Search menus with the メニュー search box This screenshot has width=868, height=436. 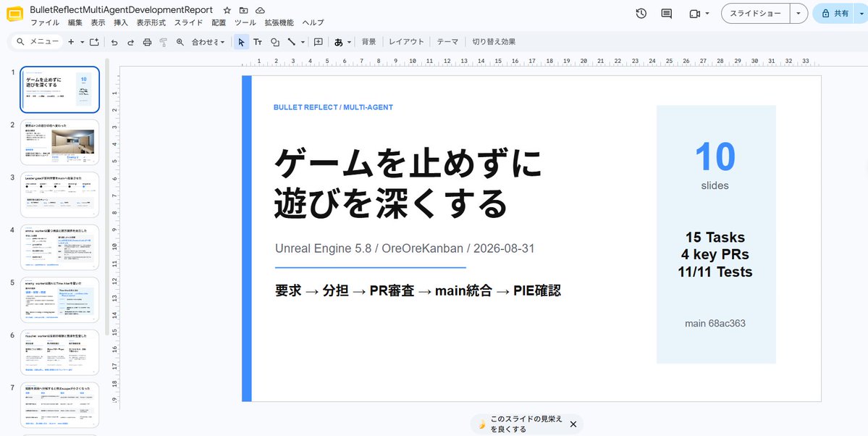[37, 41]
